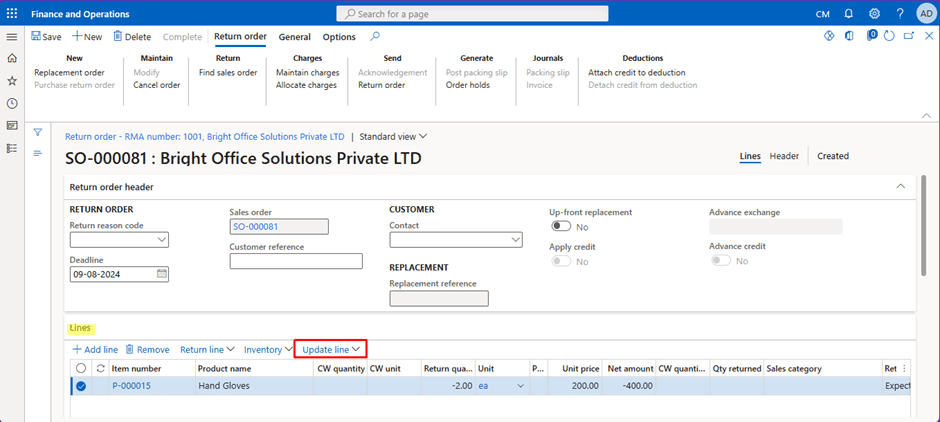Open item number P-000015 link
940x422 pixels.
131,386
